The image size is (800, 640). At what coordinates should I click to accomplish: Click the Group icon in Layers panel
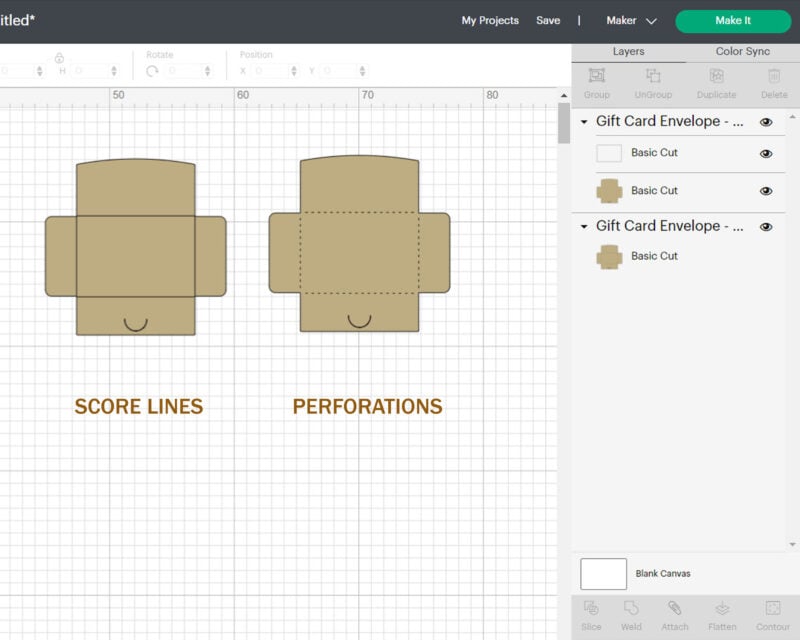click(597, 76)
